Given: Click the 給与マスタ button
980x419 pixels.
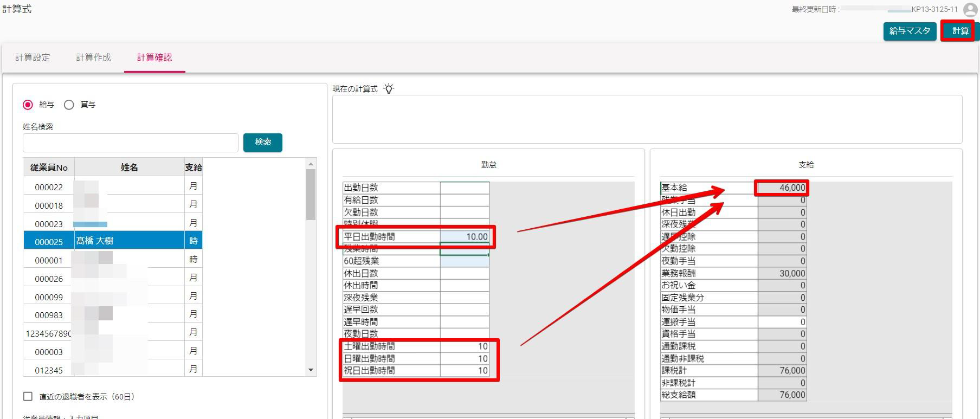Looking at the screenshot, I should [x=910, y=31].
